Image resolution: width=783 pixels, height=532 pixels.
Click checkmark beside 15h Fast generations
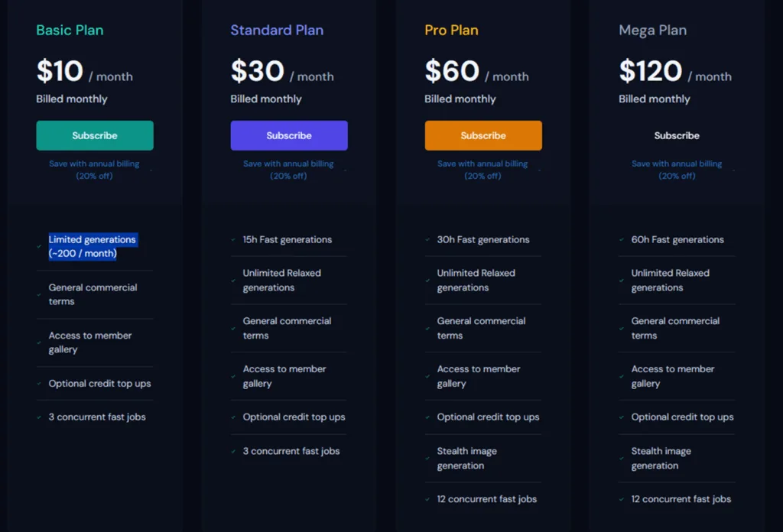[x=233, y=239]
